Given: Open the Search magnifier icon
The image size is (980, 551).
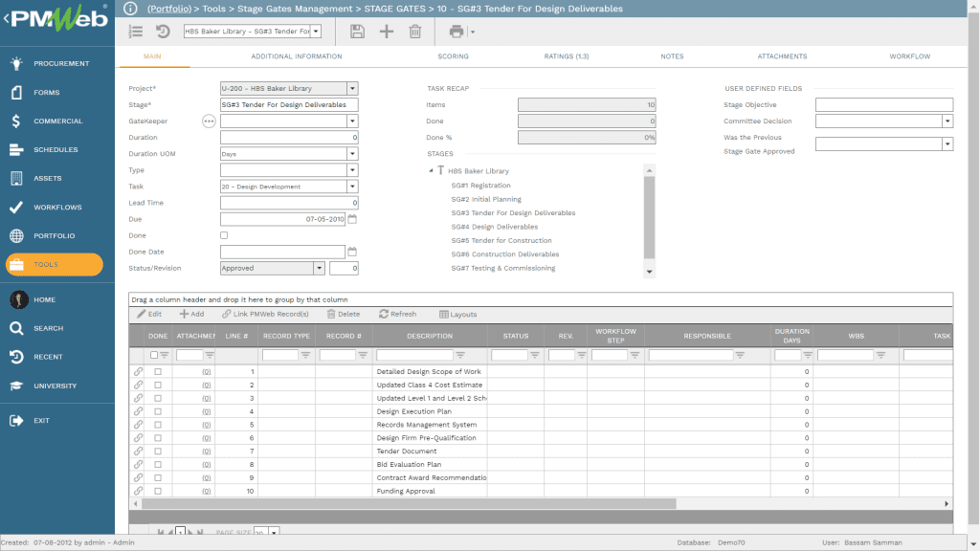Looking at the screenshot, I should [x=16, y=329].
